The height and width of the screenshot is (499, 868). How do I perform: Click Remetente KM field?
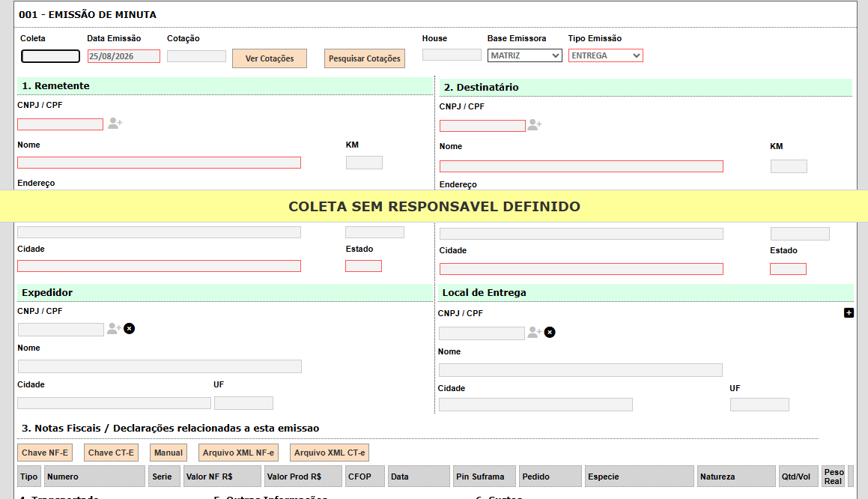(364, 163)
